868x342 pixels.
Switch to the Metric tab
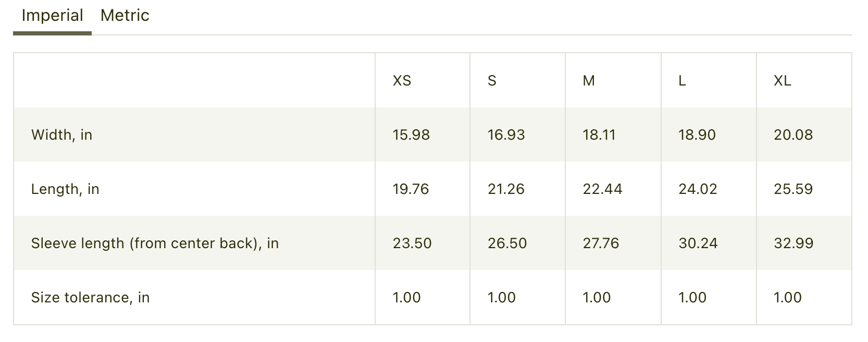pyautogui.click(x=125, y=16)
